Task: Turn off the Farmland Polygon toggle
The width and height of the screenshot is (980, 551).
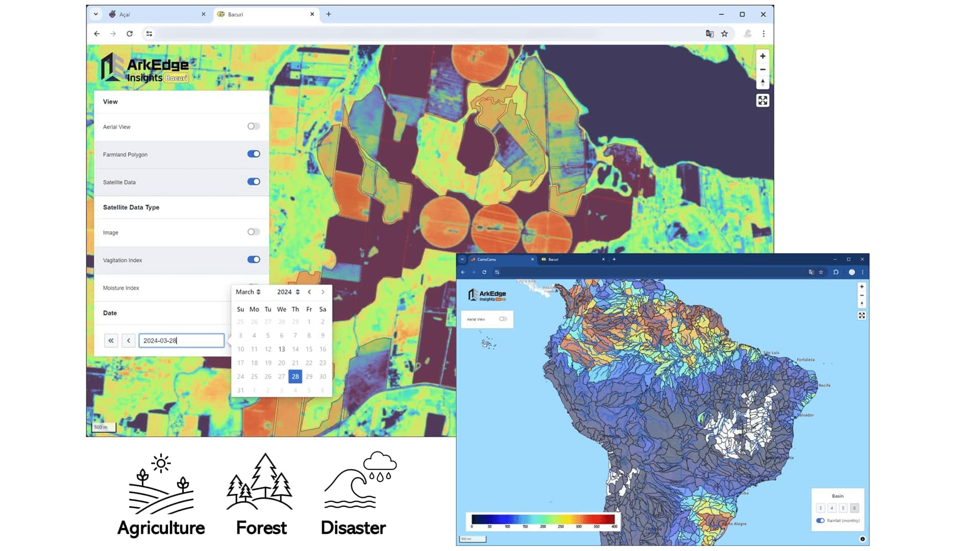Action: click(x=254, y=154)
